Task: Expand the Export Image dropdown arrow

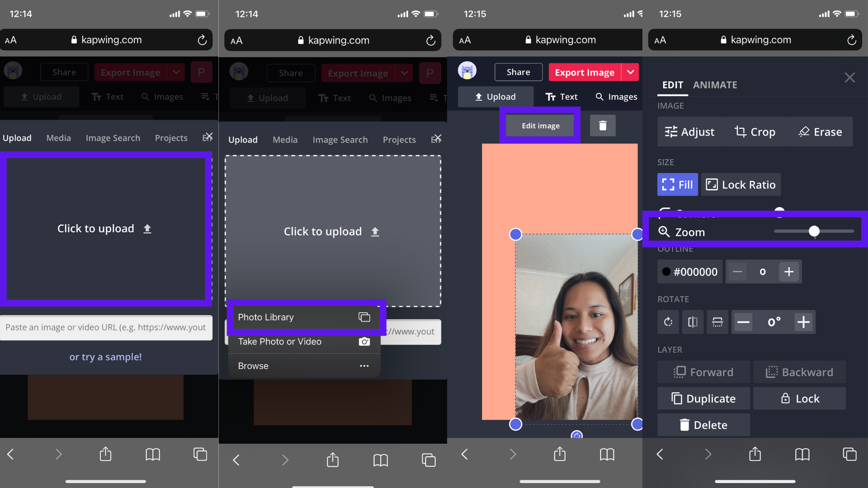Action: click(630, 72)
